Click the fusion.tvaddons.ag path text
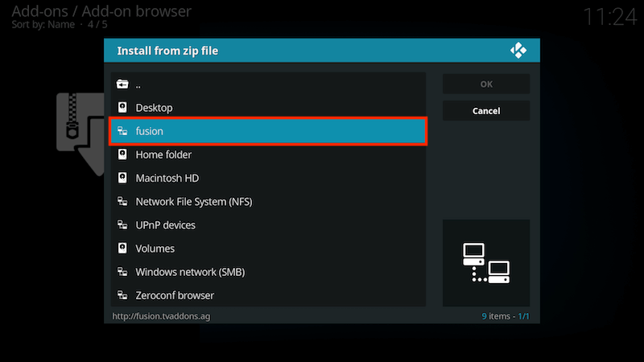 (x=161, y=316)
